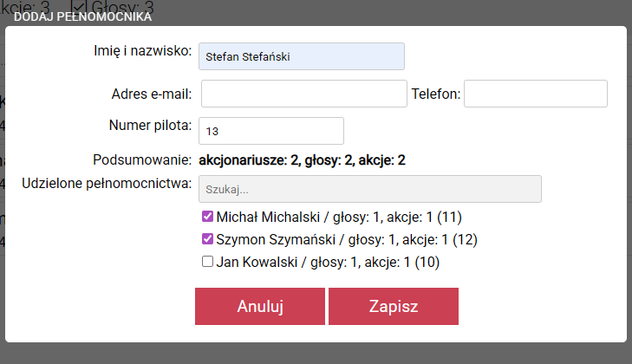Viewport: 632px width, 364px height.
Task: Uncheck the Michał Michalski checkbox
Action: 207,217
